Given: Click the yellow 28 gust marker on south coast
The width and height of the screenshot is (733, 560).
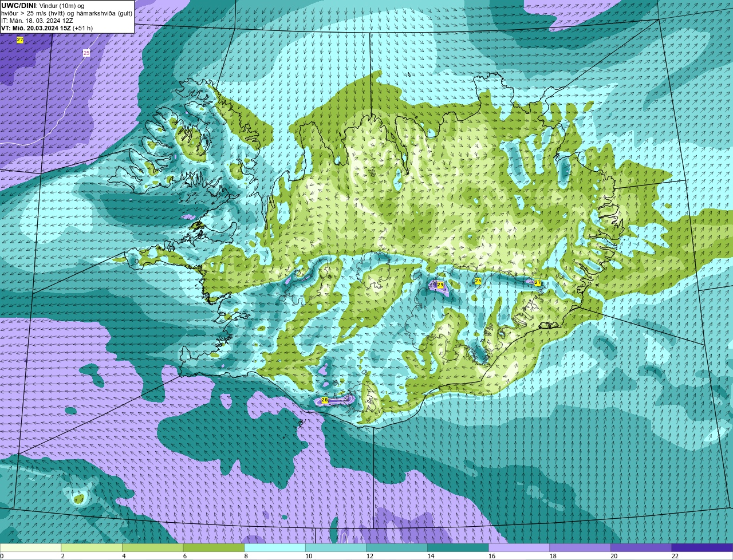Looking at the screenshot, I should pos(325,400).
